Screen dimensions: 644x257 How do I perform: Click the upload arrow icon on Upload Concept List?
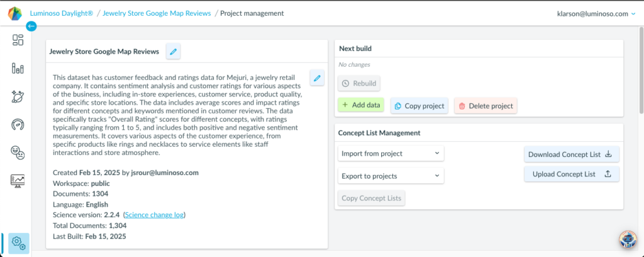point(608,174)
